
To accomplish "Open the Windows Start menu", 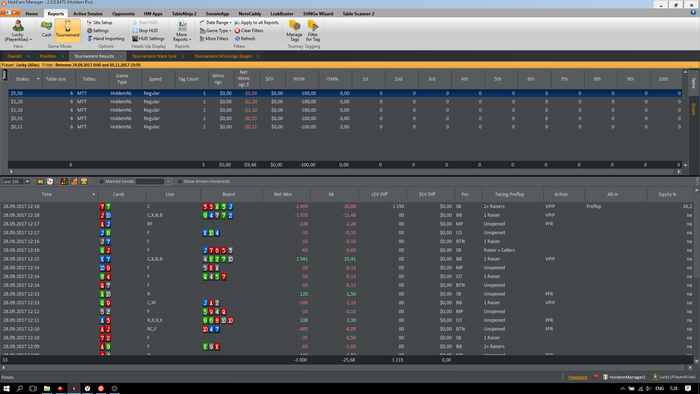I will click(6, 389).
